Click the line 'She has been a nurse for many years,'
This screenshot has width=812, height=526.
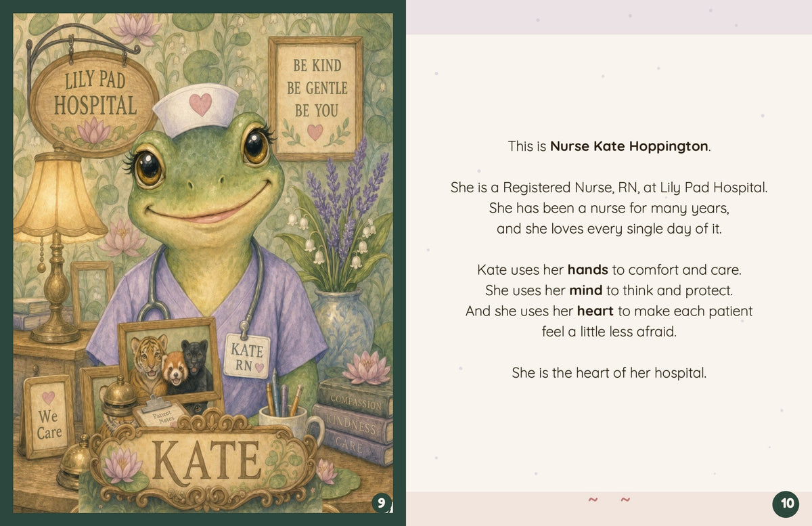(x=609, y=208)
